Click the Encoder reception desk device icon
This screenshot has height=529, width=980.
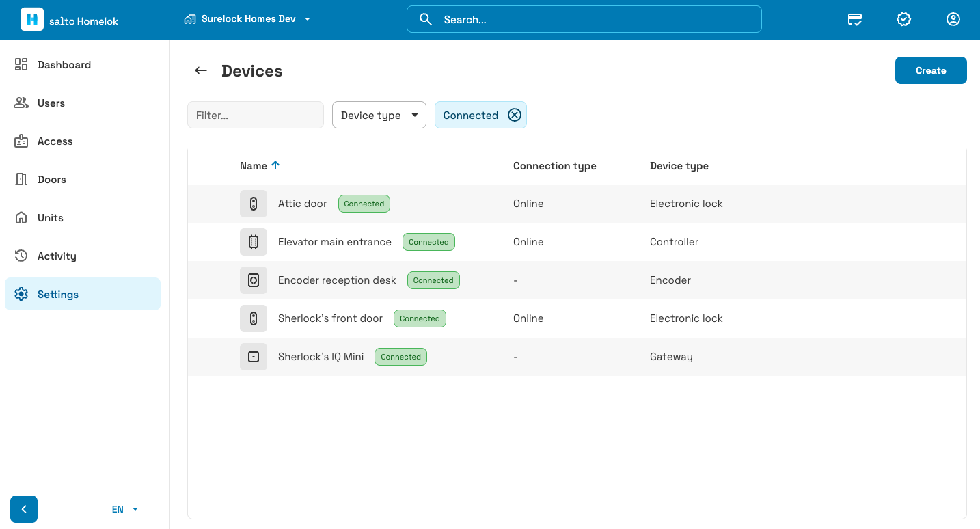click(x=254, y=280)
